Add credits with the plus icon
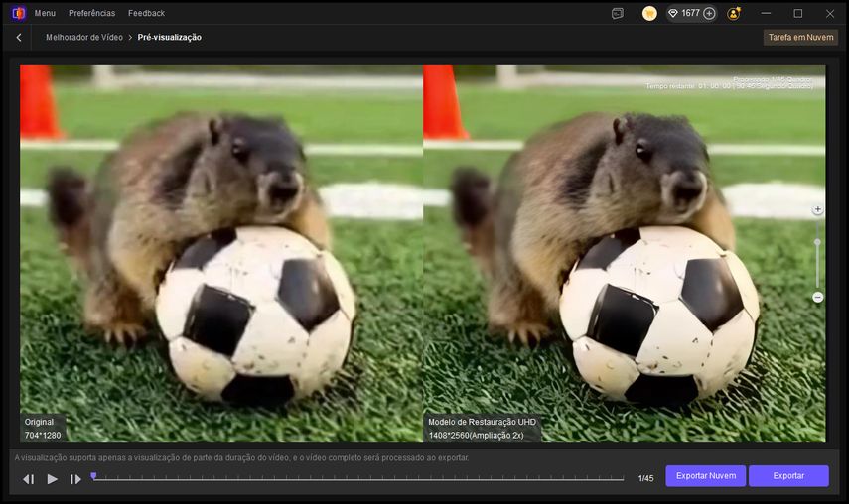The width and height of the screenshot is (849, 504). pos(709,13)
